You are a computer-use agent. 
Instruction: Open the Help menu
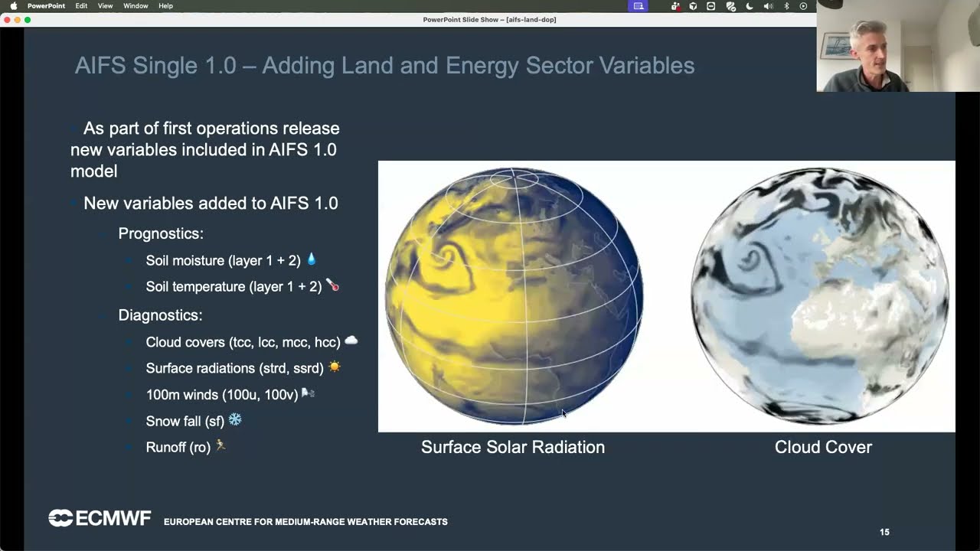[x=165, y=6]
